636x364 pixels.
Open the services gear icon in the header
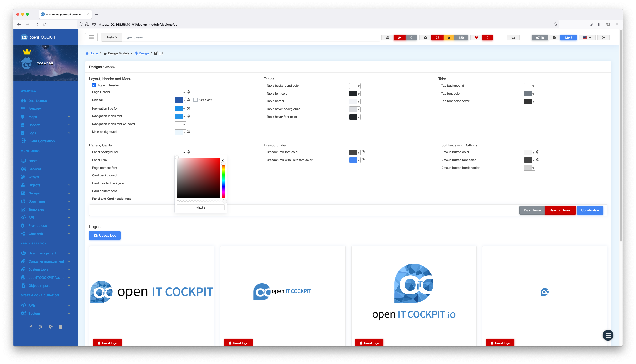(425, 38)
